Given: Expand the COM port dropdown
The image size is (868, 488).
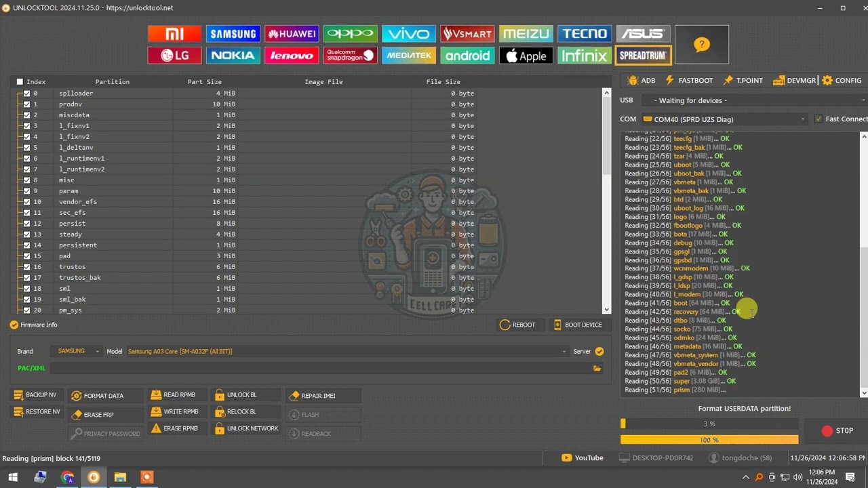Looking at the screenshot, I should click(x=725, y=119).
